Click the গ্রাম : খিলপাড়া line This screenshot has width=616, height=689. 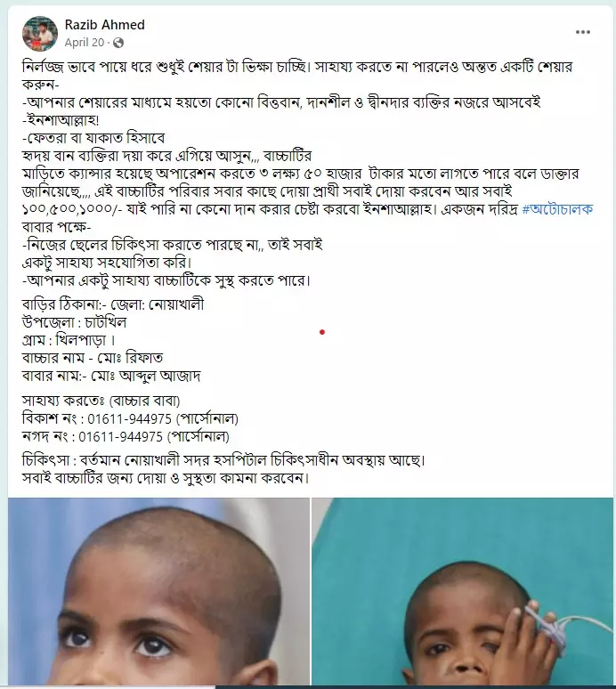pyautogui.click(x=69, y=340)
